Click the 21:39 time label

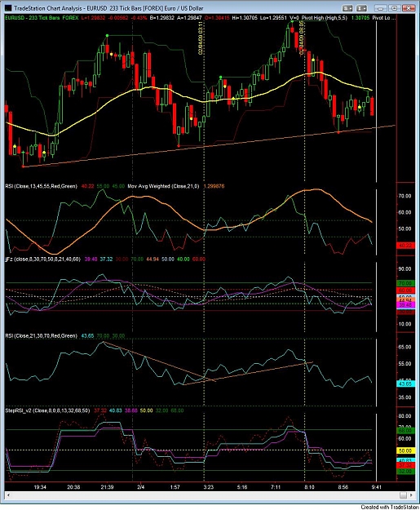coord(107,487)
